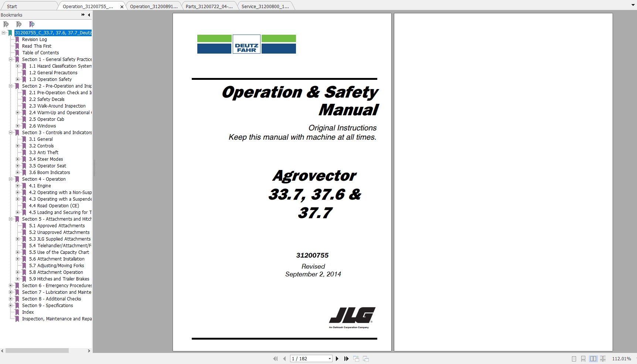Close the Operation_31200755 tab
637x364 pixels.
tap(122, 7)
